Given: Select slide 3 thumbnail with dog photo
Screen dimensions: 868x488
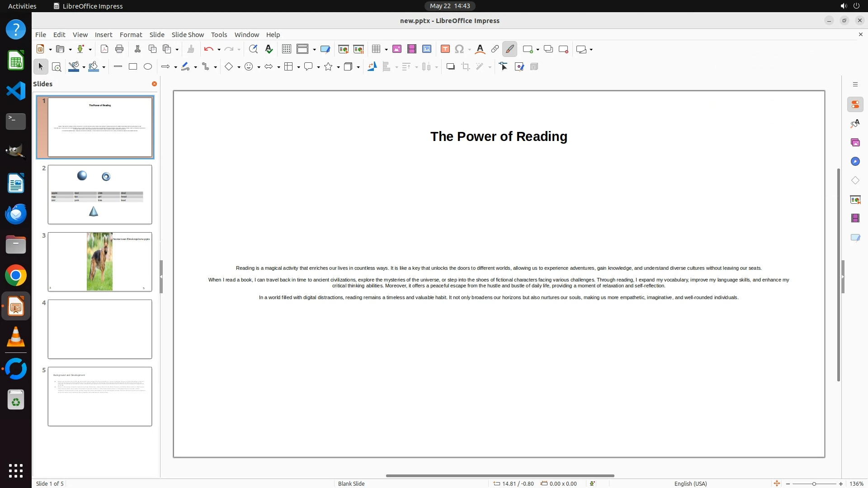Looking at the screenshot, I should [x=100, y=262].
